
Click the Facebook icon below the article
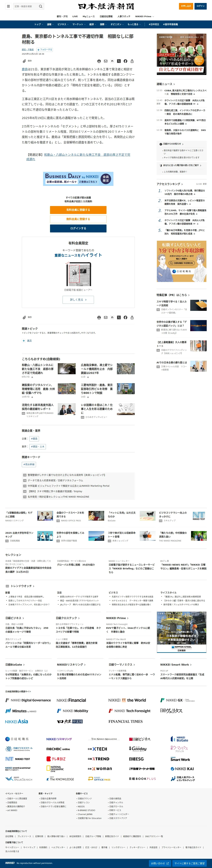coord(125,317)
